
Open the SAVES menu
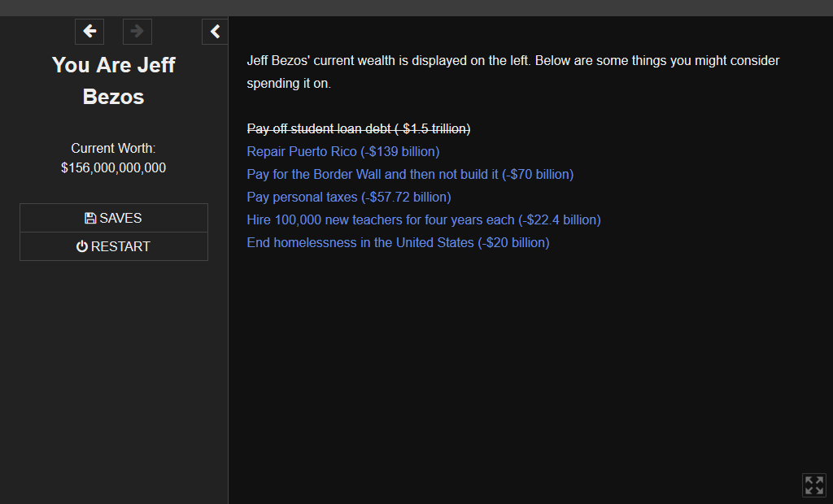[x=113, y=217]
